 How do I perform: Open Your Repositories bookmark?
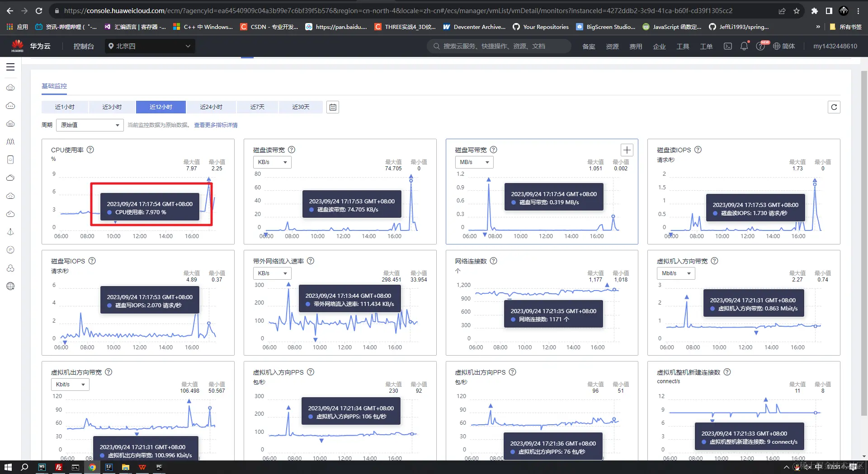pyautogui.click(x=541, y=27)
